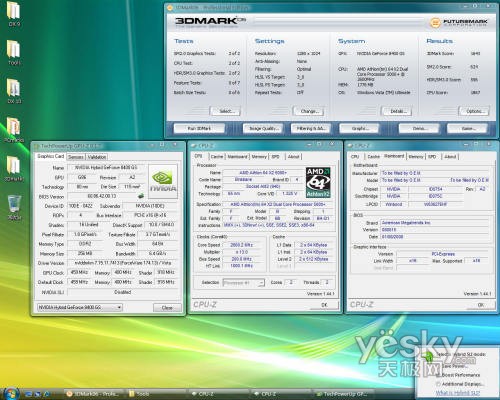This screenshot has width=500, height=400.
Task: Click Select button under Tests
Action: pos(225,111)
